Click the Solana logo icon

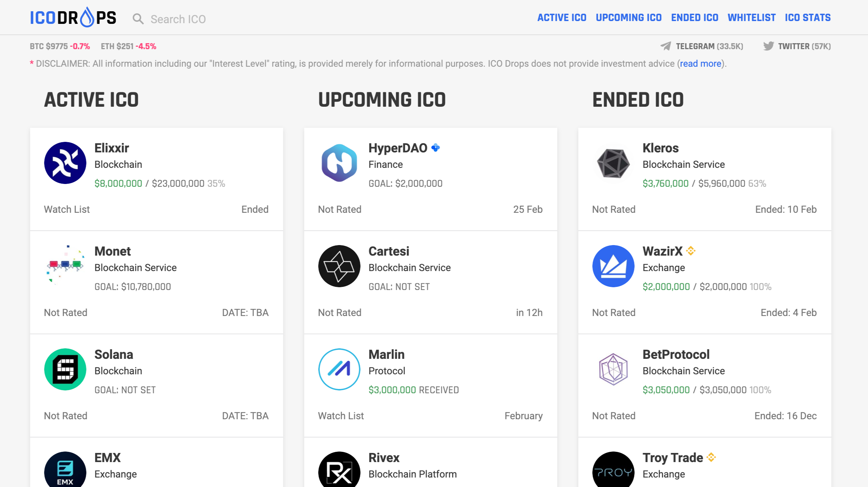click(65, 369)
